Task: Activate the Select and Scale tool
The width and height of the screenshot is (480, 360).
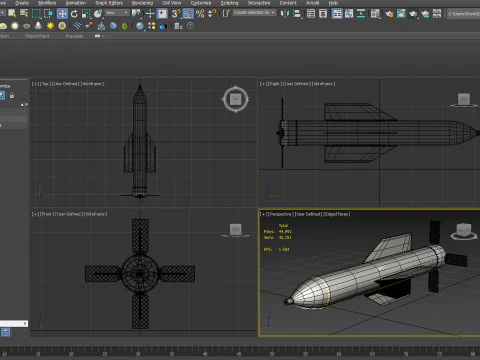Action: (x=86, y=14)
